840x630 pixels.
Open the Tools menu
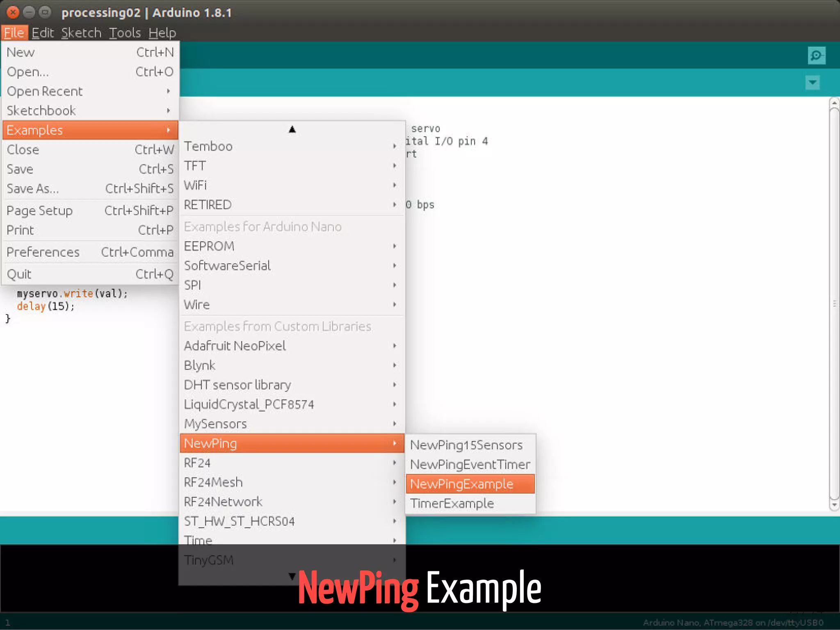(x=125, y=33)
